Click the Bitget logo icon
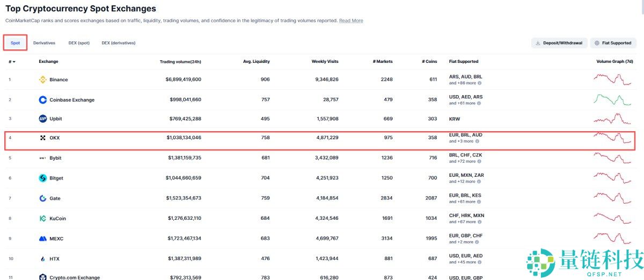The width and height of the screenshot is (644, 280). (43, 178)
